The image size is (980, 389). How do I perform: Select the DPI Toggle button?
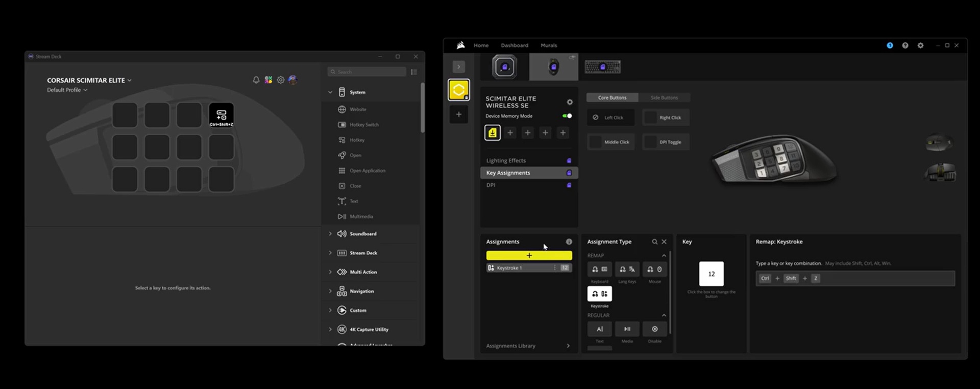[666, 142]
